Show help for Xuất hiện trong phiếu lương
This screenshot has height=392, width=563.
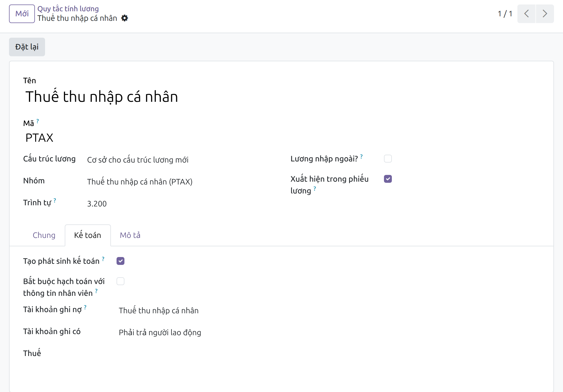click(315, 189)
